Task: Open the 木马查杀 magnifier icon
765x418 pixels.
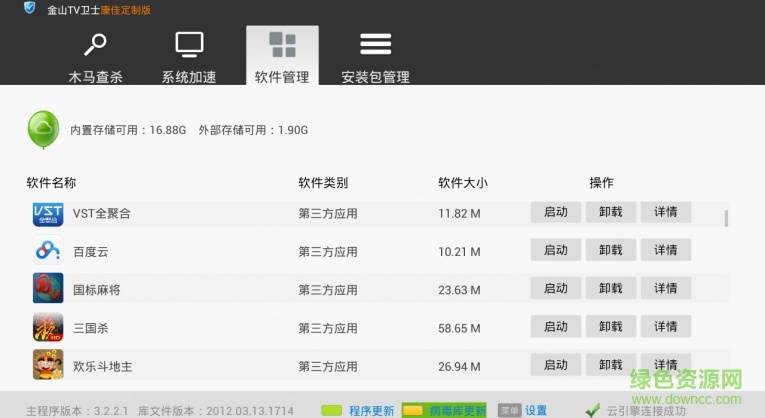Action: click(95, 44)
